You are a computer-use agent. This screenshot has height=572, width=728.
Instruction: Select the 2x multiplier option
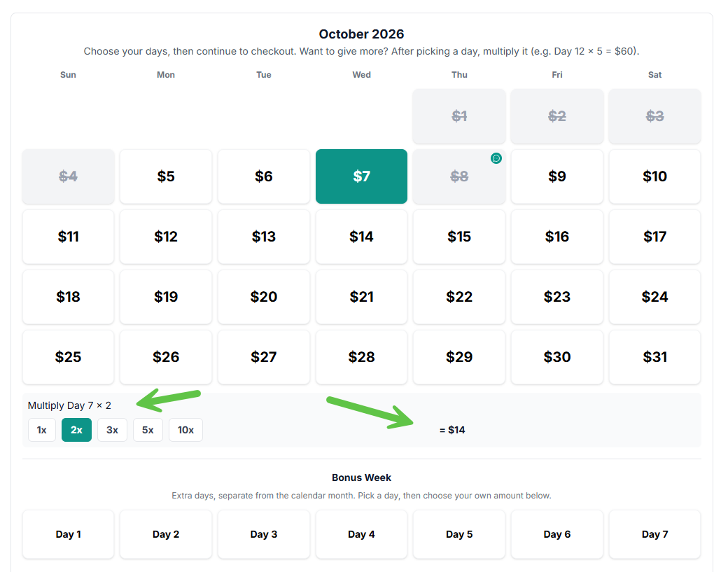(x=76, y=430)
